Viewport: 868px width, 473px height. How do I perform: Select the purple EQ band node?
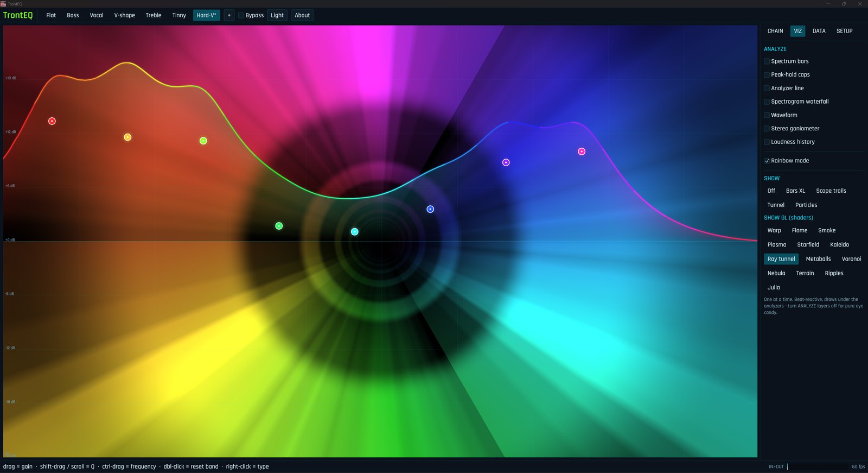(x=506, y=162)
